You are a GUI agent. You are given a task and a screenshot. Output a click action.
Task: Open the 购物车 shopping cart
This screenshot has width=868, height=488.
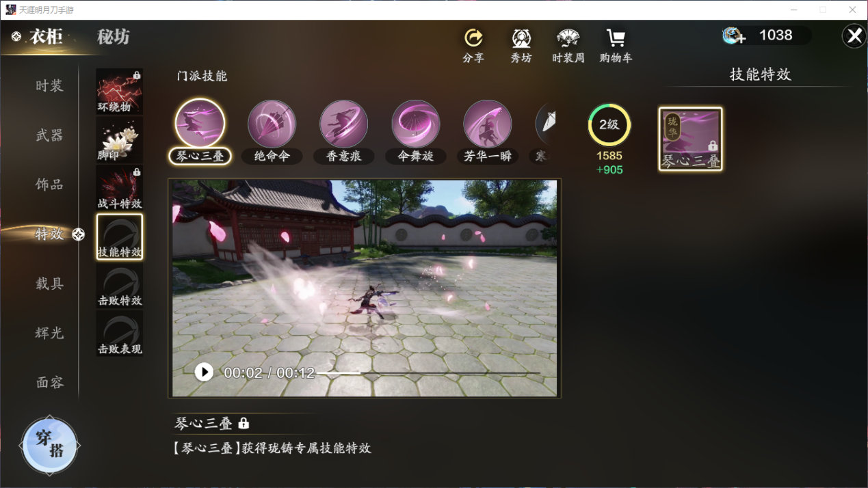[616, 38]
